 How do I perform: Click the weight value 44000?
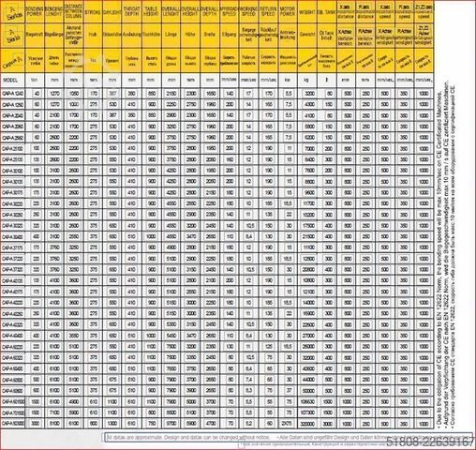pyautogui.click(x=309, y=380)
